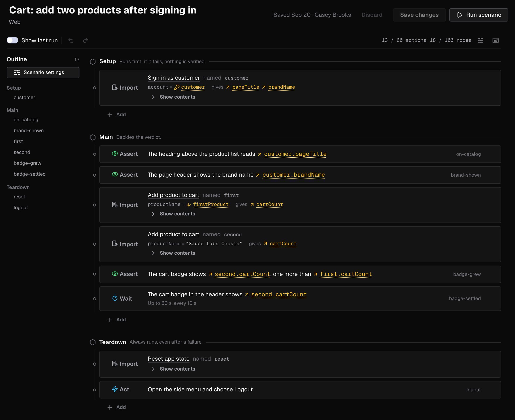Click the Import icon in the step named first
The width and height of the screenshot is (515, 420).
[115, 205]
